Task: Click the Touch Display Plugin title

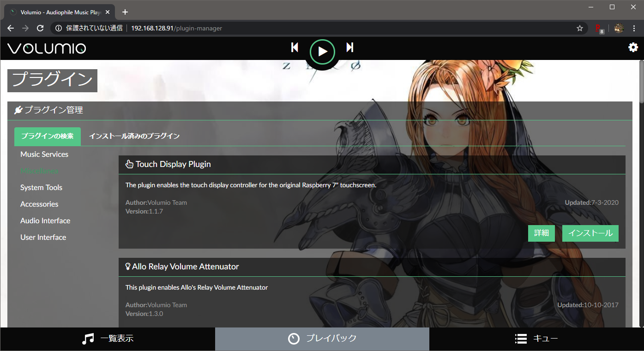Action: click(x=173, y=164)
